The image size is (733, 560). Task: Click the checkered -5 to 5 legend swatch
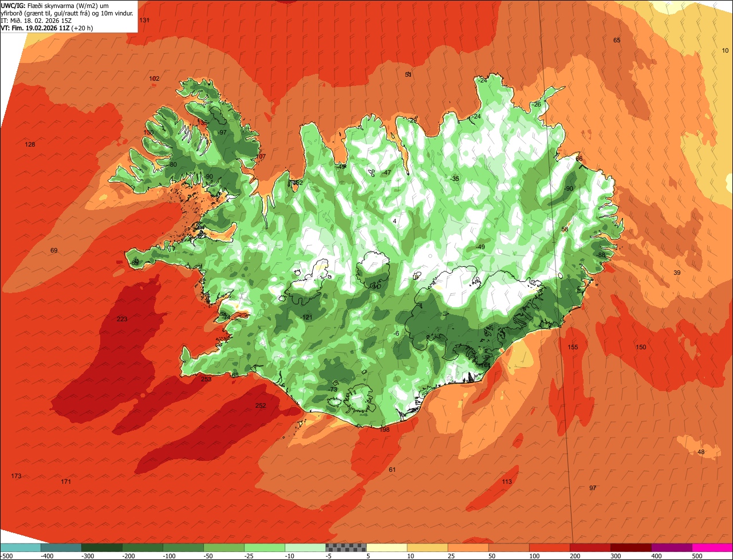coord(346,547)
